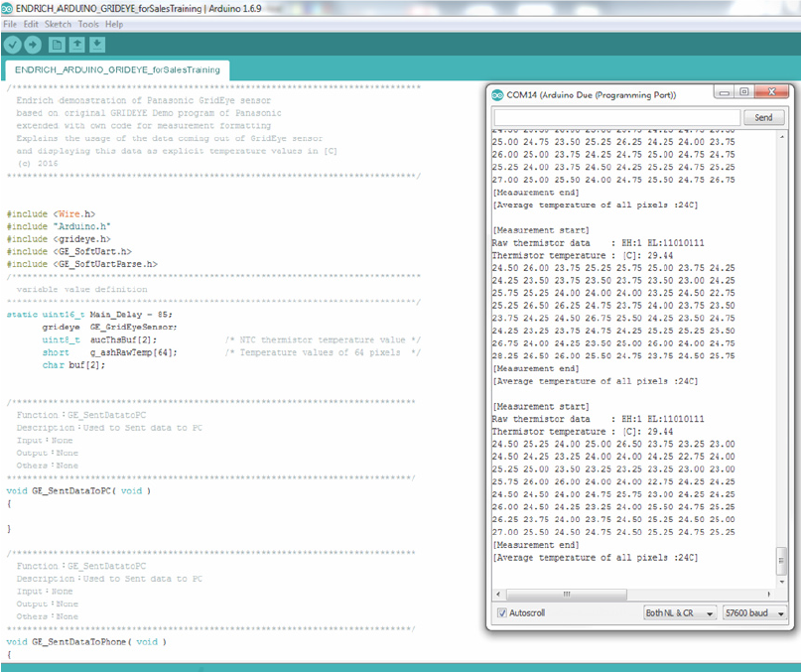
Task: Click Arduino logo icon in main title bar
Action: (8, 8)
